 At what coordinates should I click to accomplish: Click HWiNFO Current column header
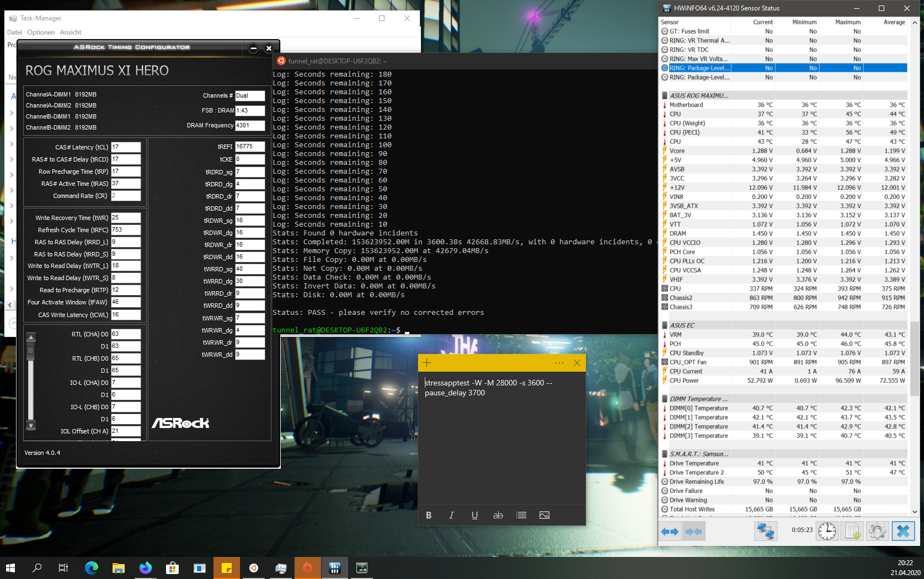click(x=753, y=22)
